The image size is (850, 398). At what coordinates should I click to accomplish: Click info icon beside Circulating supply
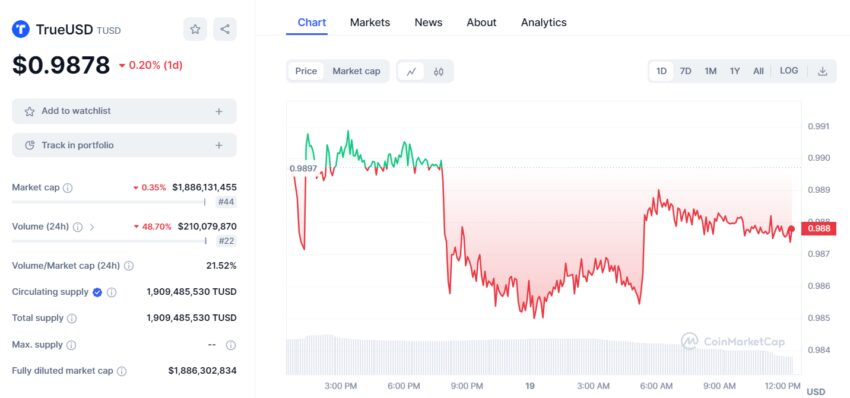click(x=111, y=292)
